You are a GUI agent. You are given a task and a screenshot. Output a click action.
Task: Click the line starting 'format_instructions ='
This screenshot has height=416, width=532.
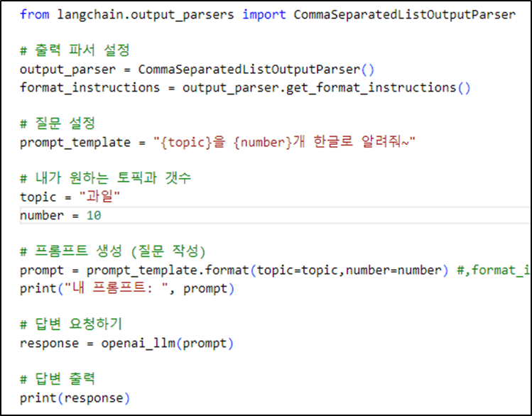point(245,88)
